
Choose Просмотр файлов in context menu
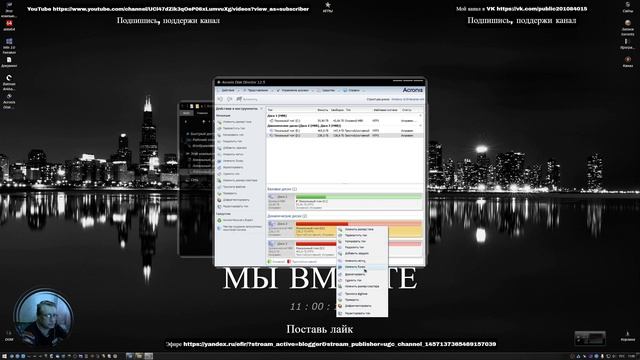362,294
